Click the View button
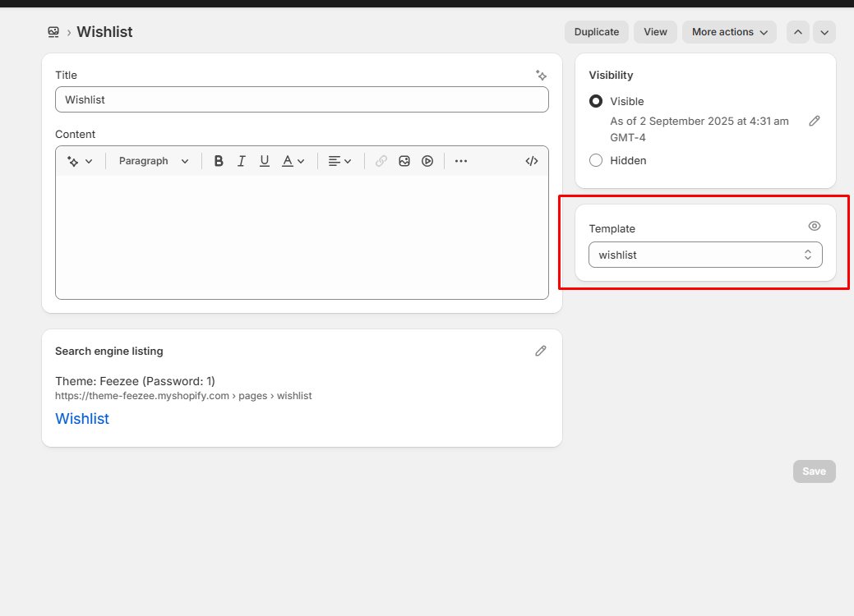This screenshot has width=854, height=616. pyautogui.click(x=655, y=32)
